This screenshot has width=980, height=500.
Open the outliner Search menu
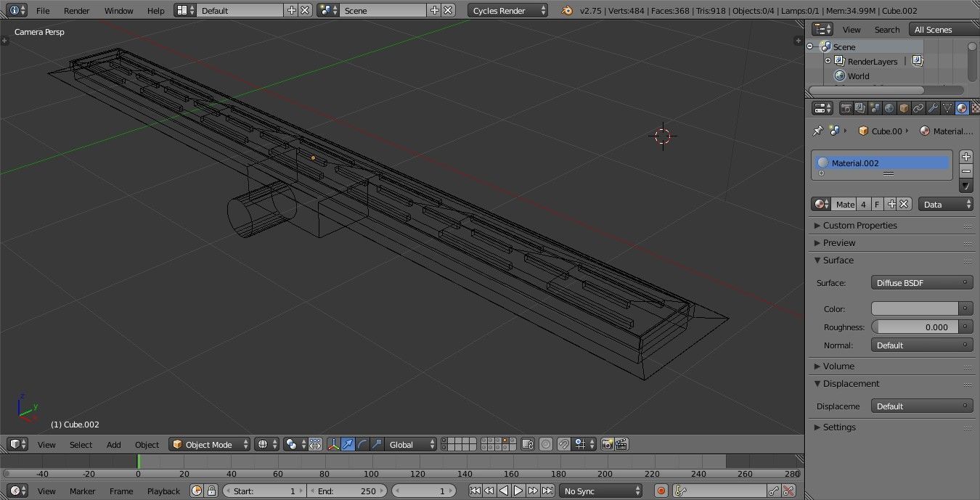(x=886, y=29)
